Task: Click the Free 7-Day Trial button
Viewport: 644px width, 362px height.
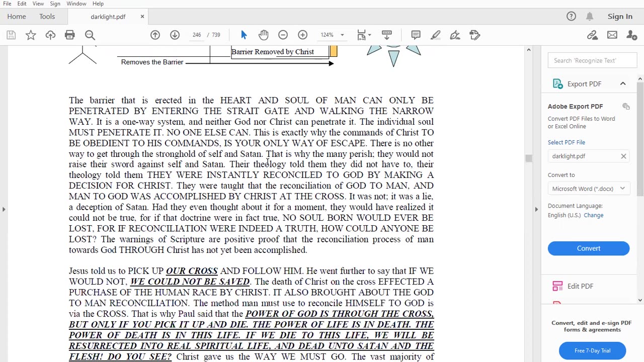Action: (592, 350)
